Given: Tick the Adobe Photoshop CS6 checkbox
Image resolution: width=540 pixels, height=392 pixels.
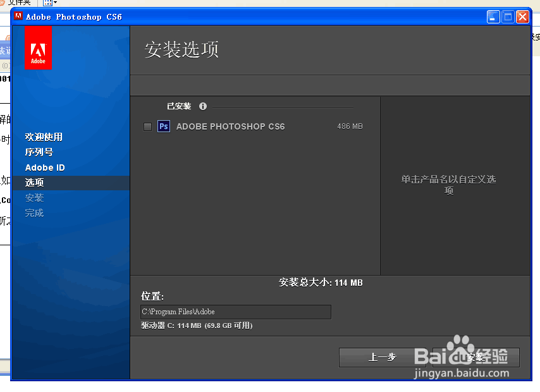Looking at the screenshot, I should pos(147,126).
